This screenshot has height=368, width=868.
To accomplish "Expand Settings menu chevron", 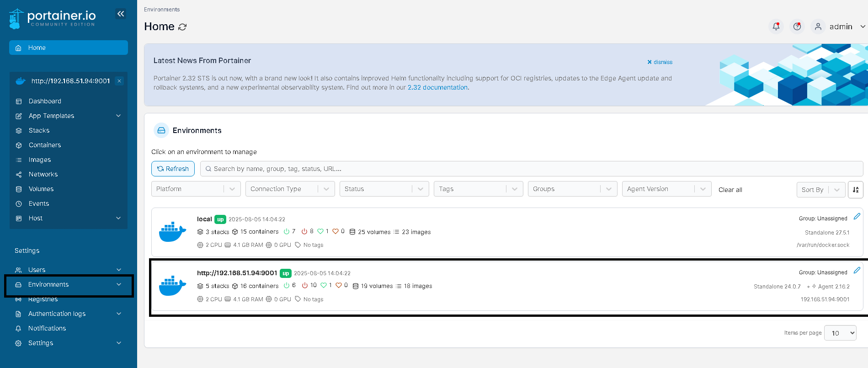I will (x=119, y=343).
